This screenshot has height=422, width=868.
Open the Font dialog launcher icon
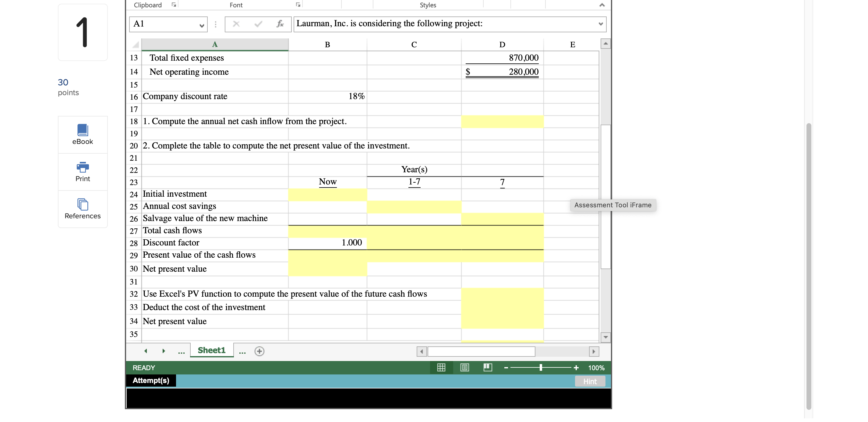coord(298,4)
